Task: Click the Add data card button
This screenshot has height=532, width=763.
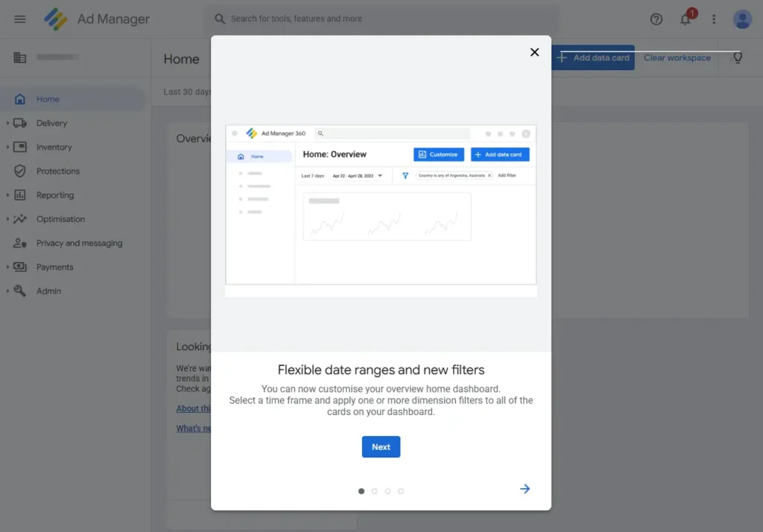Action: pyautogui.click(x=592, y=57)
